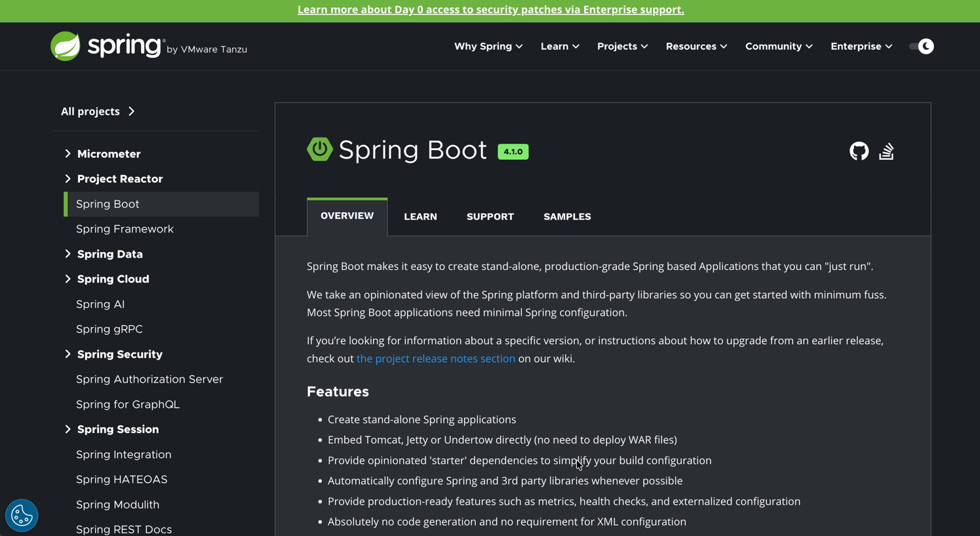Open the Projects dropdown menu
The image size is (980, 536).
622,47
